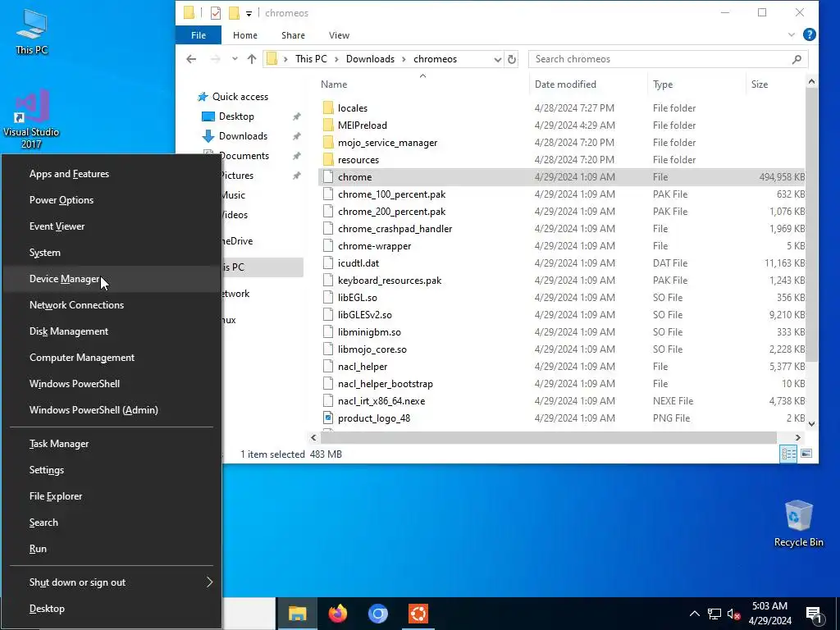Sort by the Size column header
The height and width of the screenshot is (630, 840).
pos(774,84)
